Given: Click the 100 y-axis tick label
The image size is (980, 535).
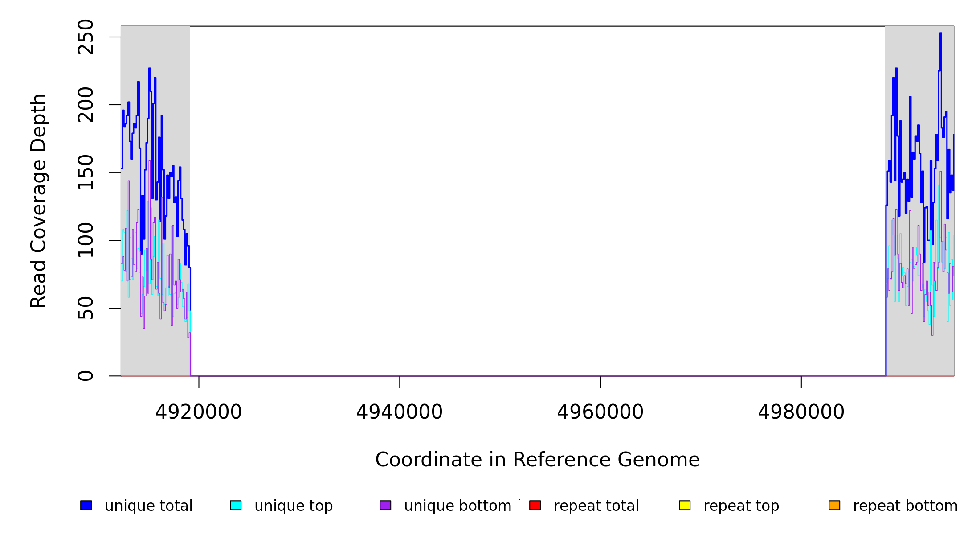Looking at the screenshot, I should pyautogui.click(x=86, y=240).
